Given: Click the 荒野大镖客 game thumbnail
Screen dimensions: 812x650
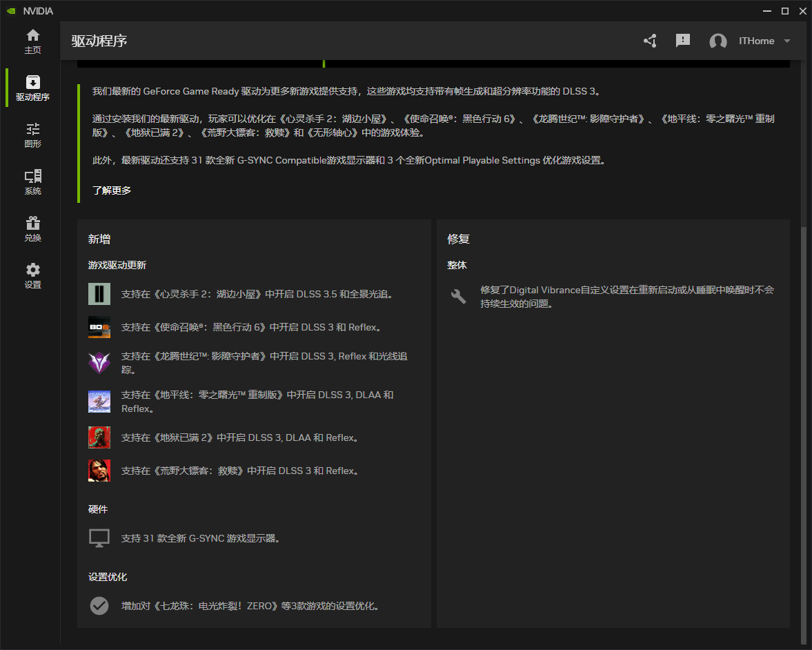Looking at the screenshot, I should coord(99,471).
